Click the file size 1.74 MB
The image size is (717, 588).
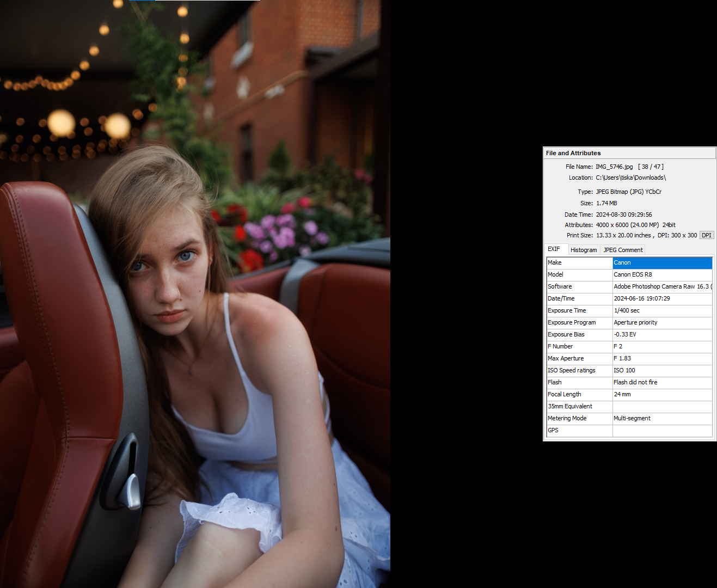click(x=606, y=203)
